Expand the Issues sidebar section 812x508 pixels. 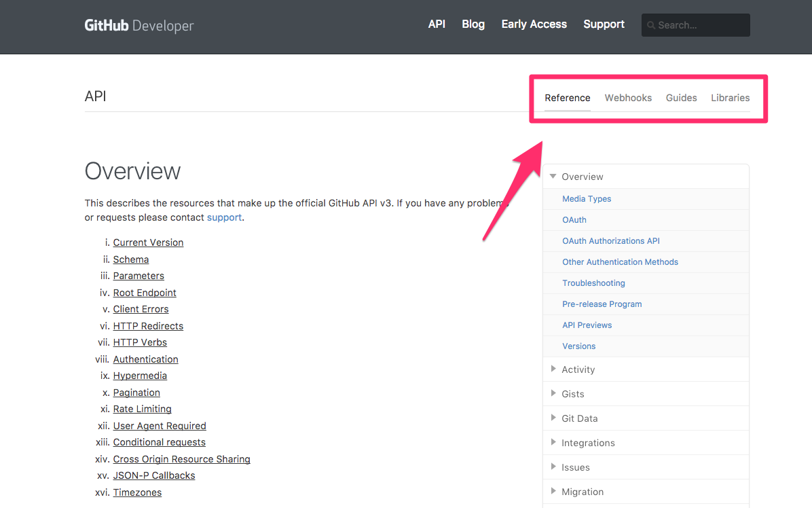click(x=646, y=467)
